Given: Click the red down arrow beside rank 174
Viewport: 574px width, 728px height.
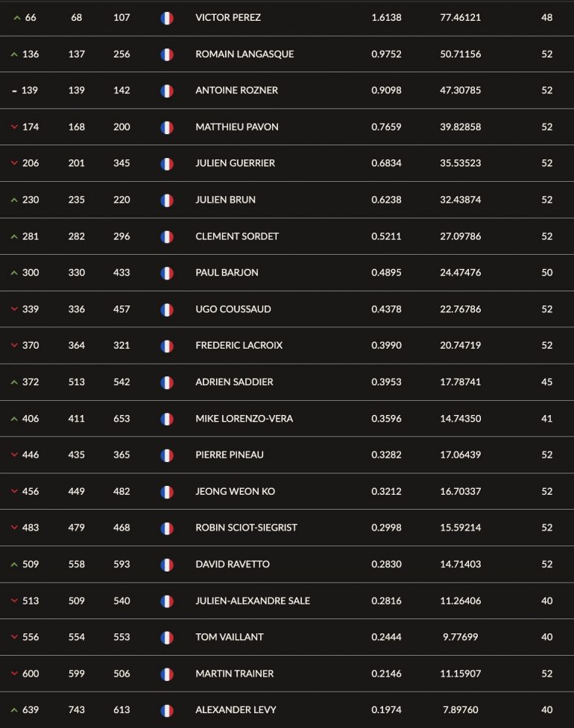Looking at the screenshot, I should click(x=14, y=127).
